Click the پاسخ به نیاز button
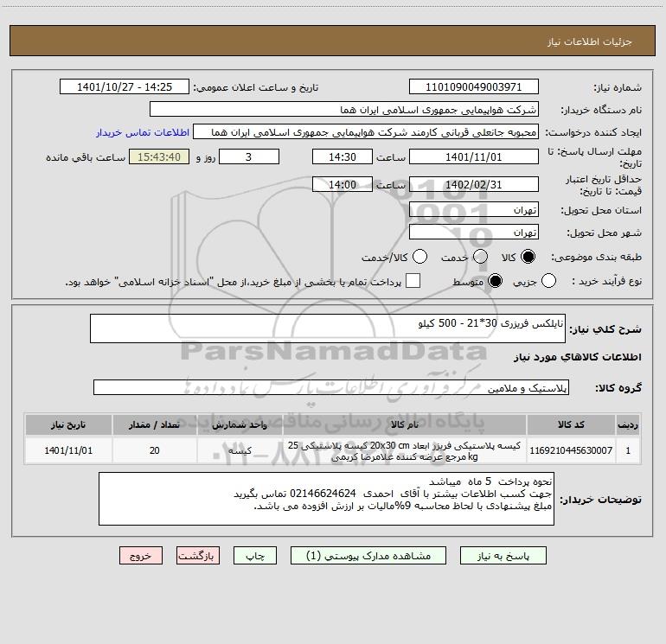The width and height of the screenshot is (666, 644). [x=503, y=556]
